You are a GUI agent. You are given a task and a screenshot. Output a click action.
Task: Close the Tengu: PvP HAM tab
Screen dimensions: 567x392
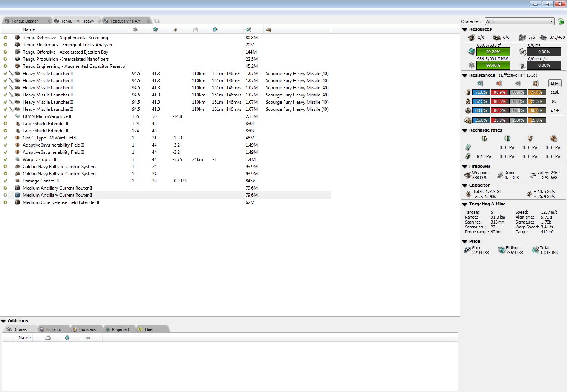149,21
